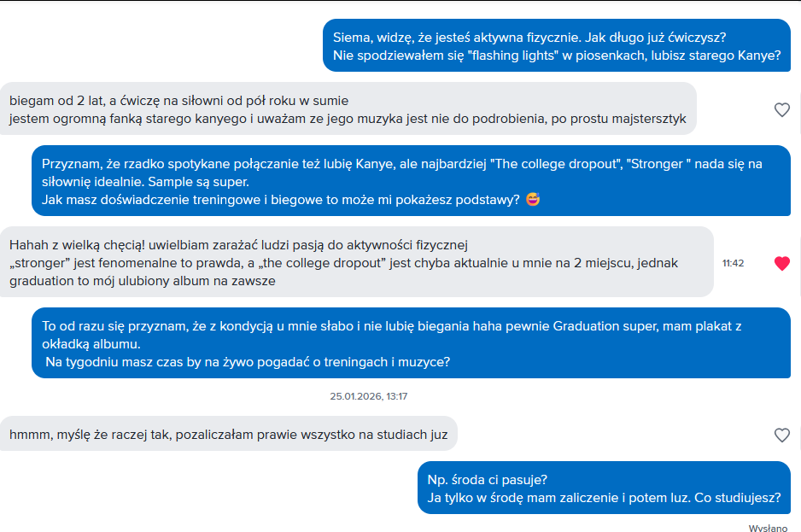Select the received "biegam od 2 lat" line
801x532 pixels.
(179, 100)
